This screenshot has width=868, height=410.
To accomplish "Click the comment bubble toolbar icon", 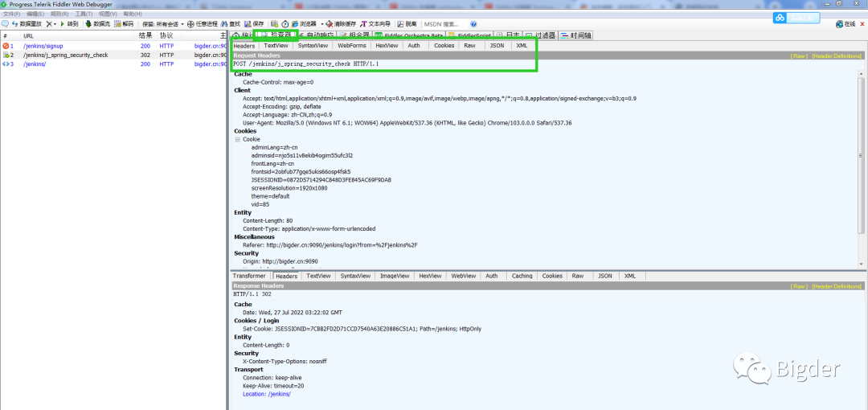I will 5,24.
